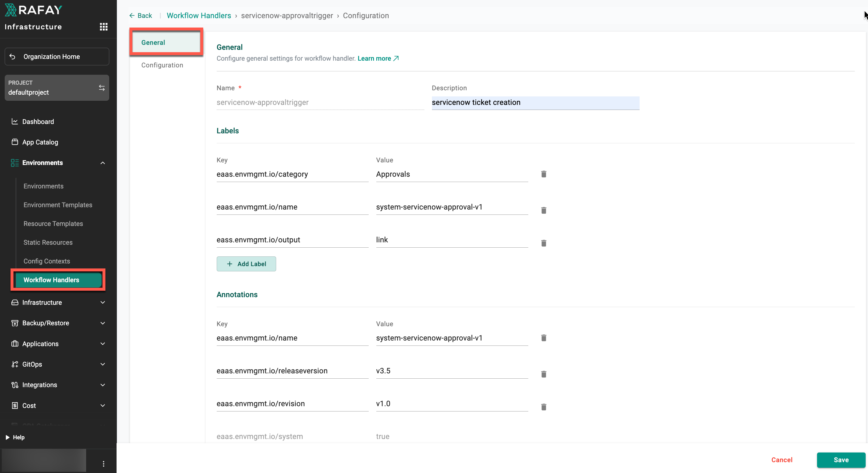Click the Dashboard chart icon
The image size is (868, 473).
coord(15,121)
